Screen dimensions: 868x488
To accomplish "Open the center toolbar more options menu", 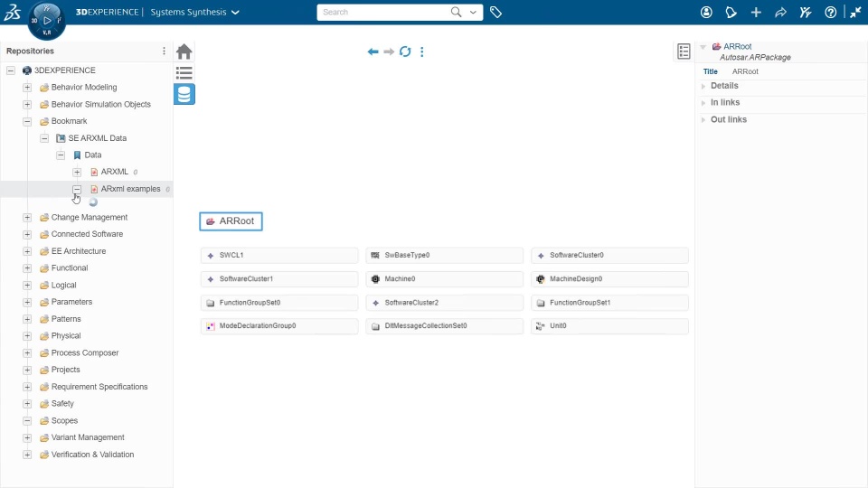I will 422,52.
